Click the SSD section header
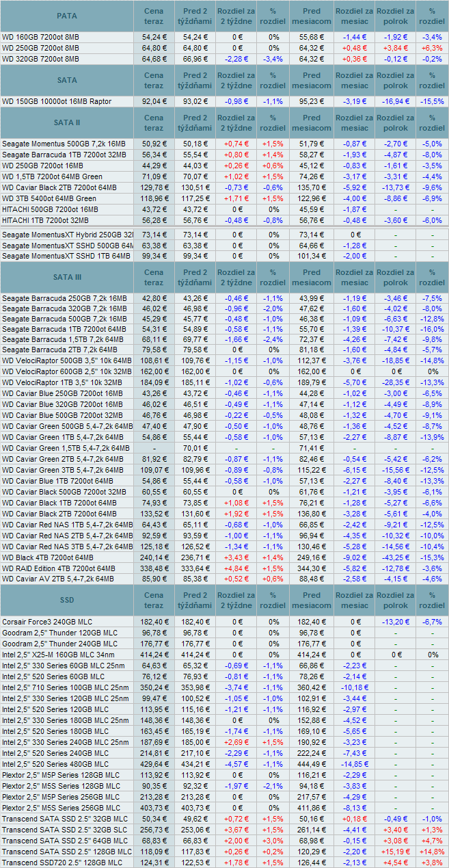 (67, 600)
